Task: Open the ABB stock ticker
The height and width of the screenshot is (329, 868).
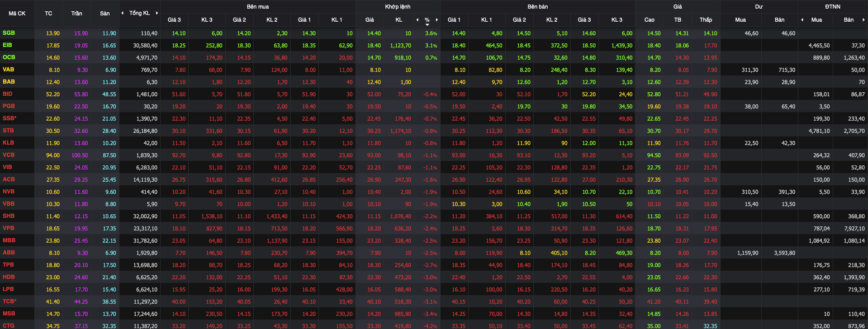Action: tap(9, 253)
